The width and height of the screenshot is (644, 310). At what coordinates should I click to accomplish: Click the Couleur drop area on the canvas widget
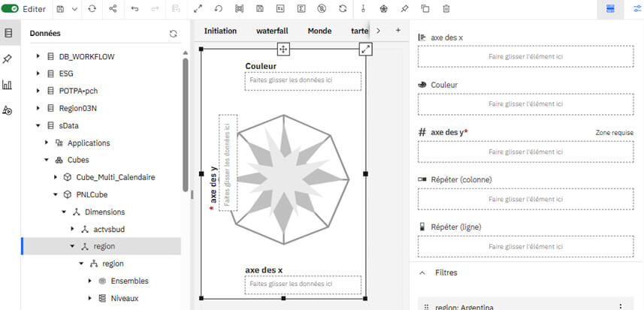pyautogui.click(x=303, y=81)
